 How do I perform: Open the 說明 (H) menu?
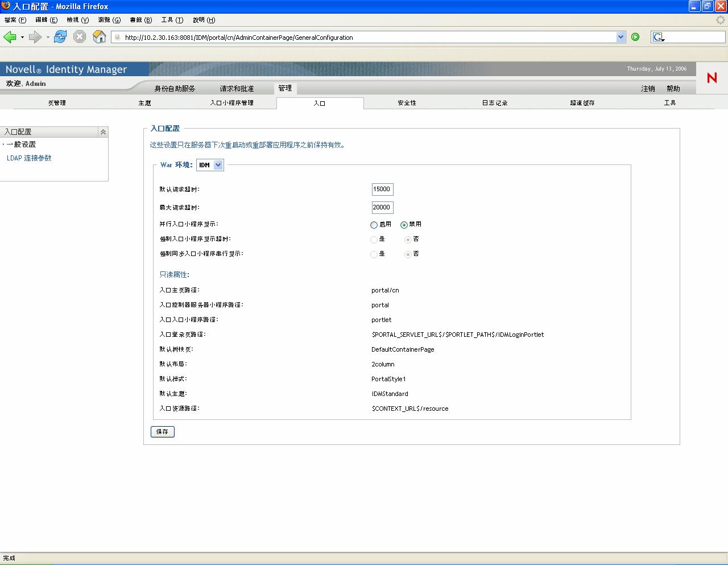click(204, 20)
